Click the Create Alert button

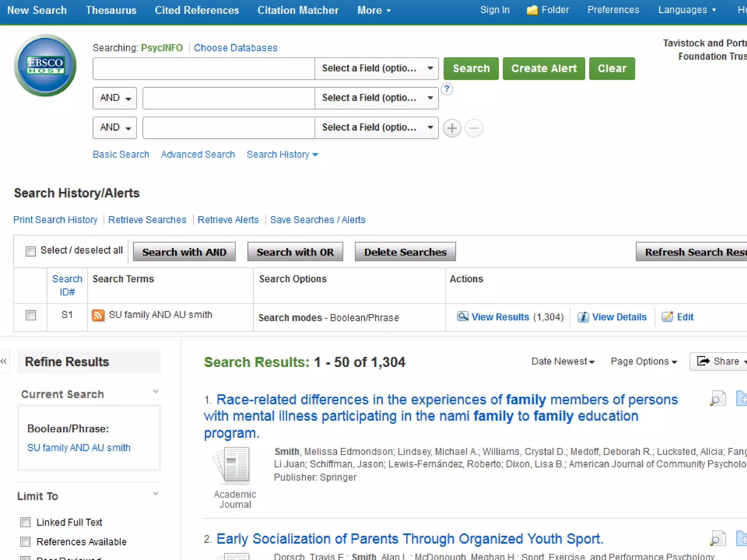[x=543, y=69]
